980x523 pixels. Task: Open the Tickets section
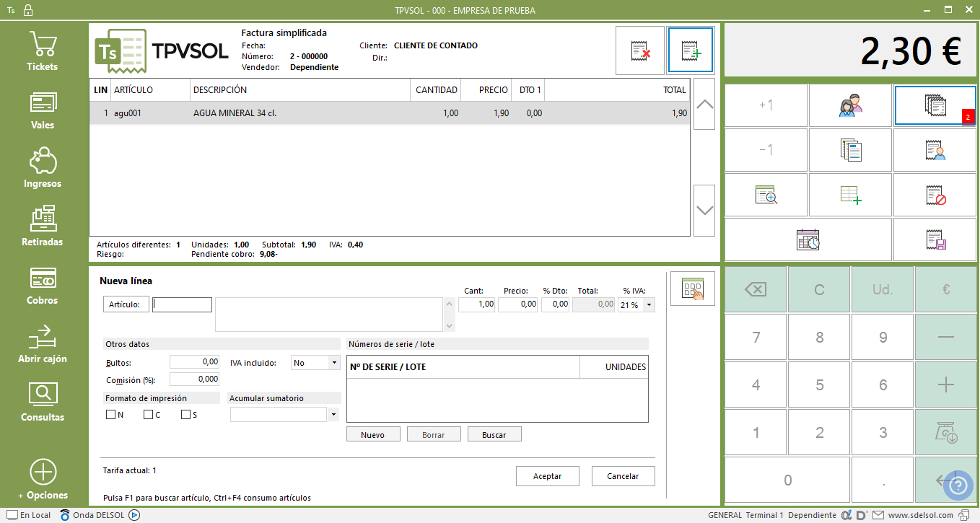click(43, 51)
